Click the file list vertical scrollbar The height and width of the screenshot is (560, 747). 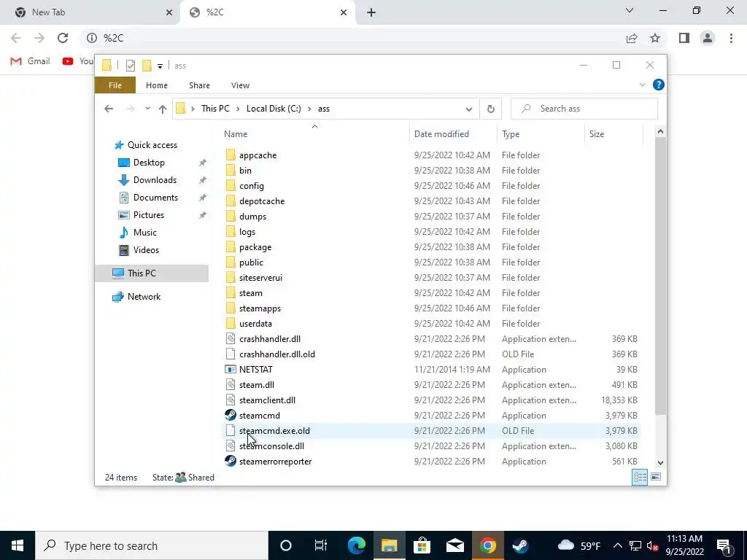[x=659, y=276]
